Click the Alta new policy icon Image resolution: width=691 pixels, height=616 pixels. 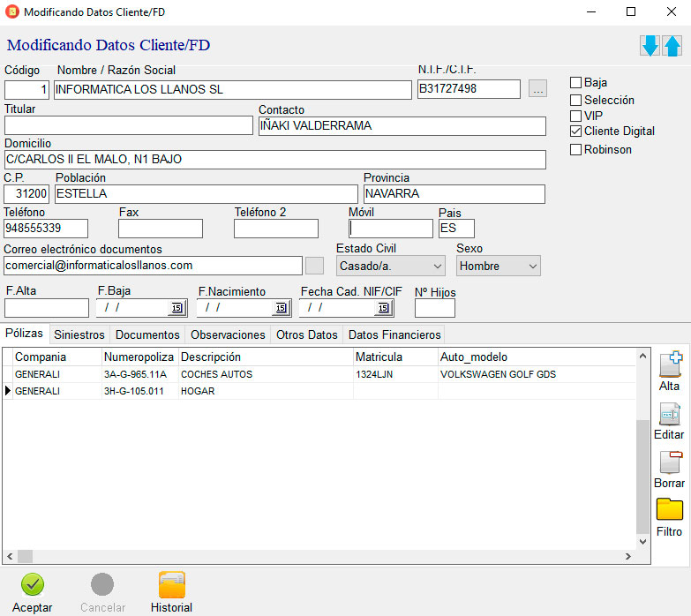[x=671, y=364]
